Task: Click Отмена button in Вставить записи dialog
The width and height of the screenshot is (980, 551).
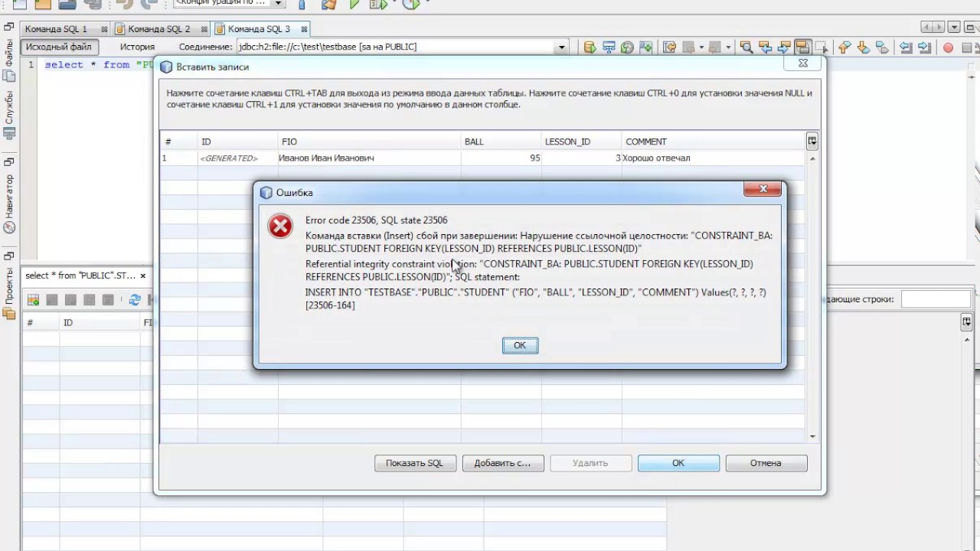Action: [766, 463]
